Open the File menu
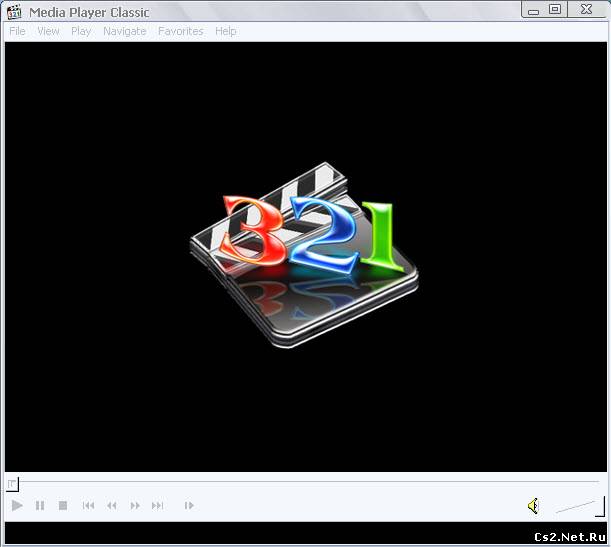The height and width of the screenshot is (547, 611). point(17,31)
